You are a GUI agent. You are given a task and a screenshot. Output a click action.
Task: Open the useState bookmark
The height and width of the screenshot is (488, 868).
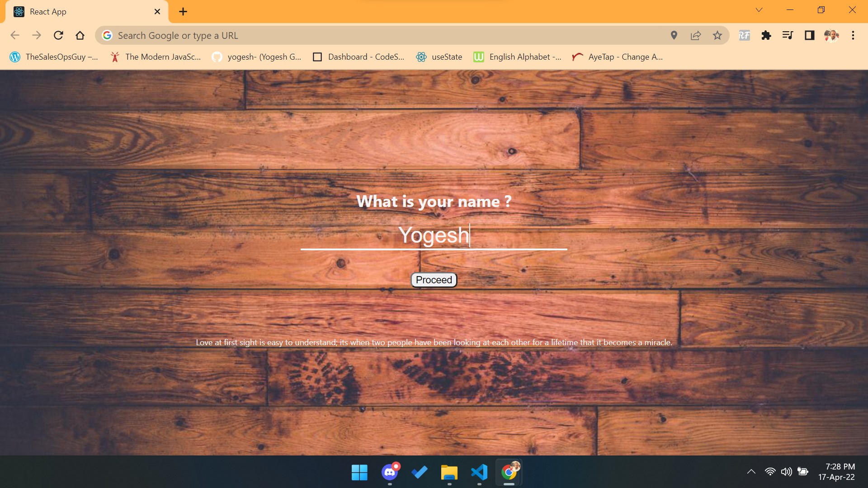(439, 57)
